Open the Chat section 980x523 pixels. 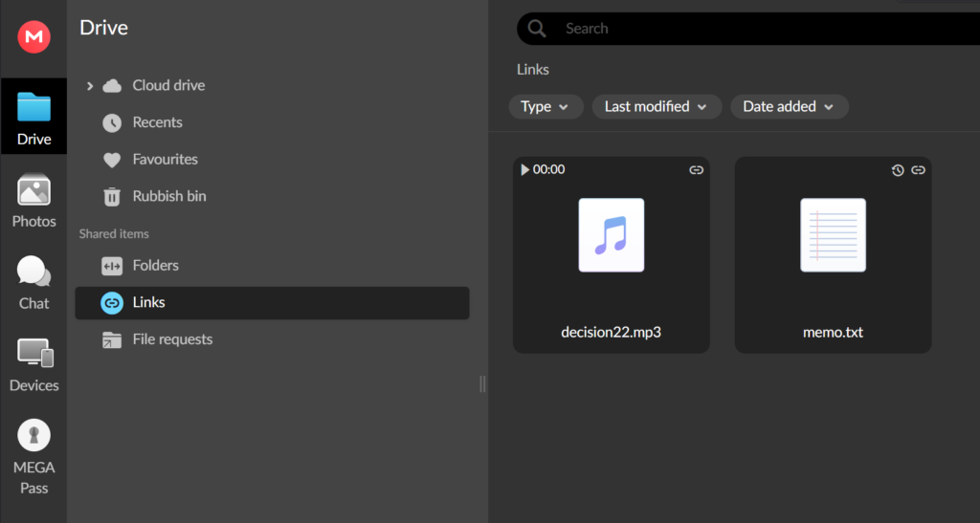(x=33, y=284)
